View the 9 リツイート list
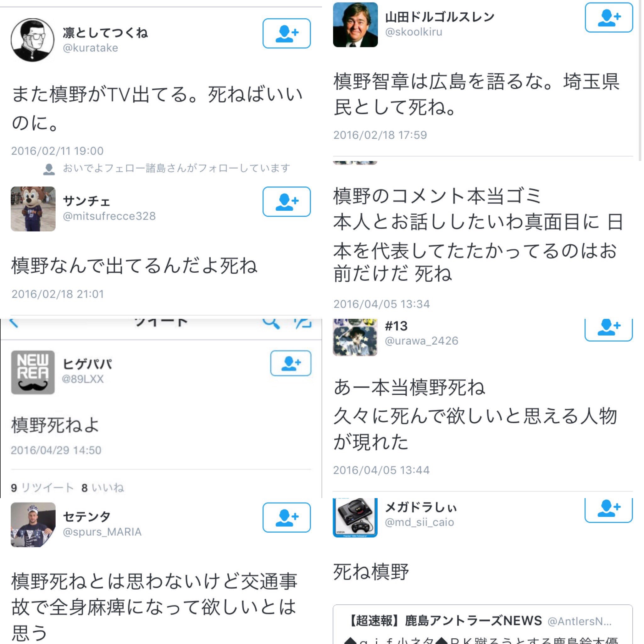The width and height of the screenshot is (644, 644). [42, 488]
